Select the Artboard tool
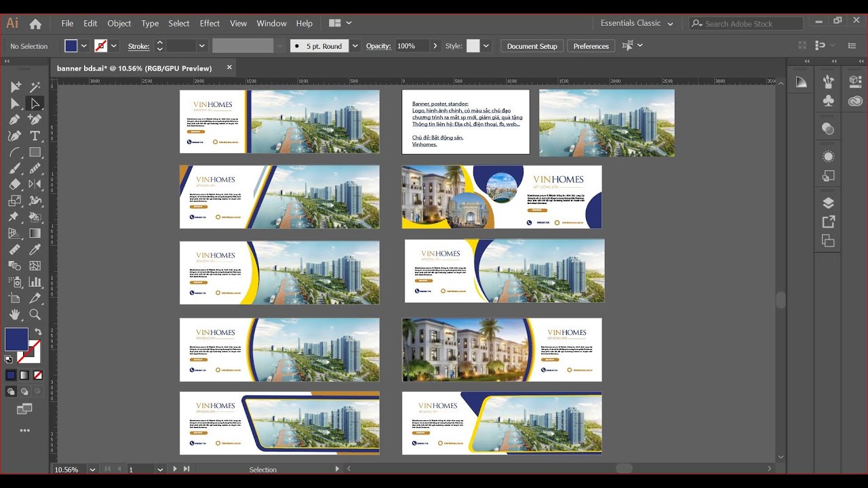The height and width of the screenshot is (488, 868). click(15, 298)
